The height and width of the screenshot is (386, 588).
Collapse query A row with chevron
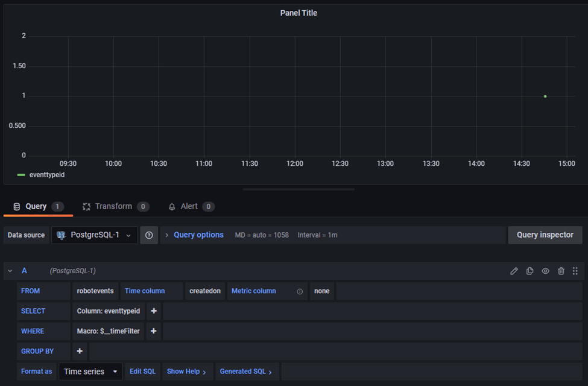(x=10, y=271)
